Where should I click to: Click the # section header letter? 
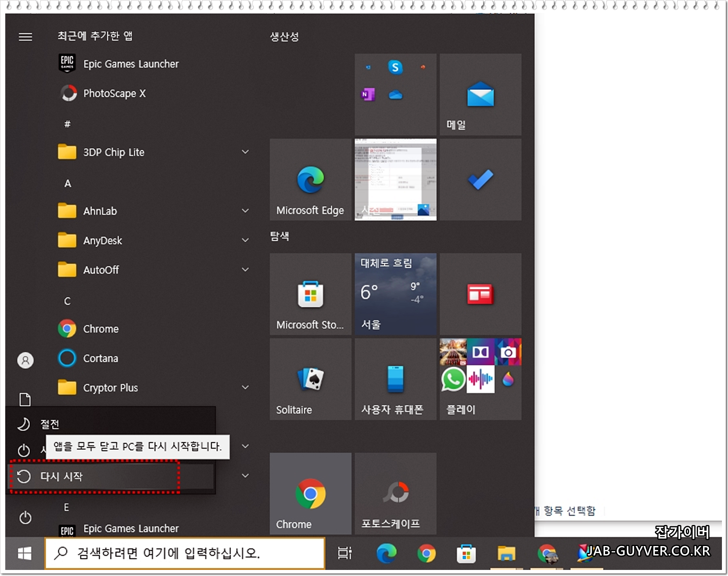click(68, 124)
